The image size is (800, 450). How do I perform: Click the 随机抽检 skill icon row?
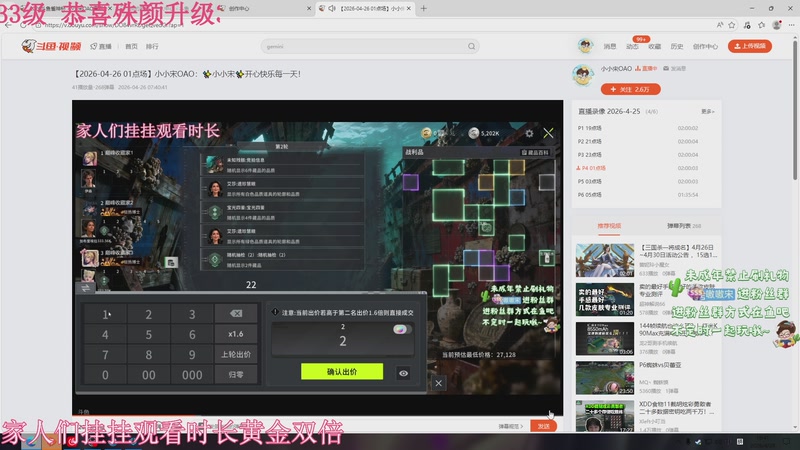tap(283, 259)
